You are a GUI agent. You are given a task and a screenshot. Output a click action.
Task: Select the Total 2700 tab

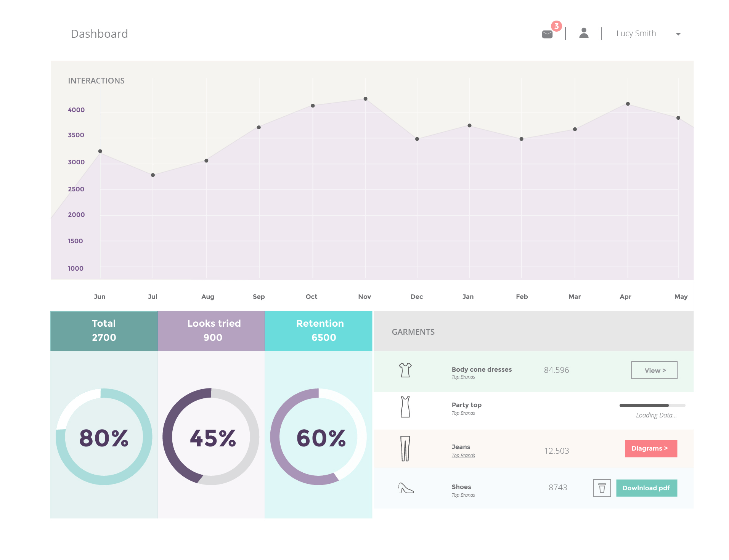click(x=104, y=331)
